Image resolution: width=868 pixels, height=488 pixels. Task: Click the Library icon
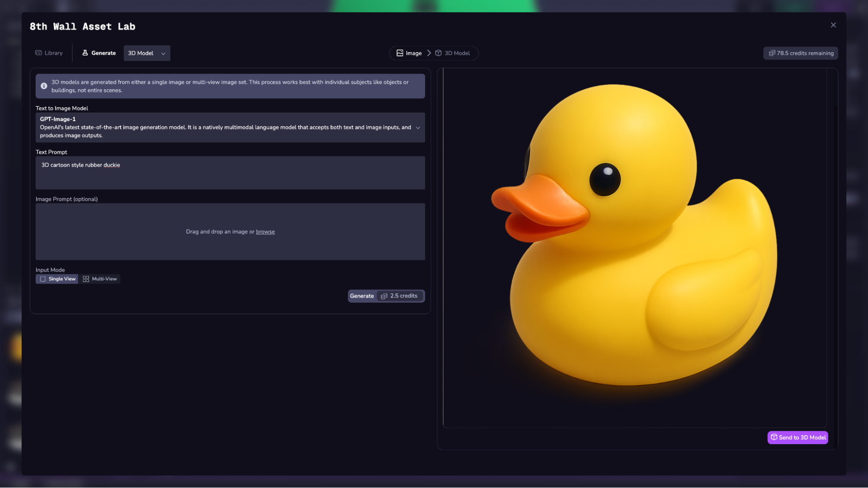[x=39, y=53]
